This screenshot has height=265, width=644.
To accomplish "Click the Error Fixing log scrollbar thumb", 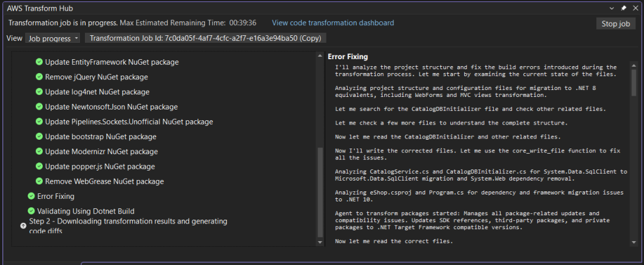I will click(x=634, y=84).
